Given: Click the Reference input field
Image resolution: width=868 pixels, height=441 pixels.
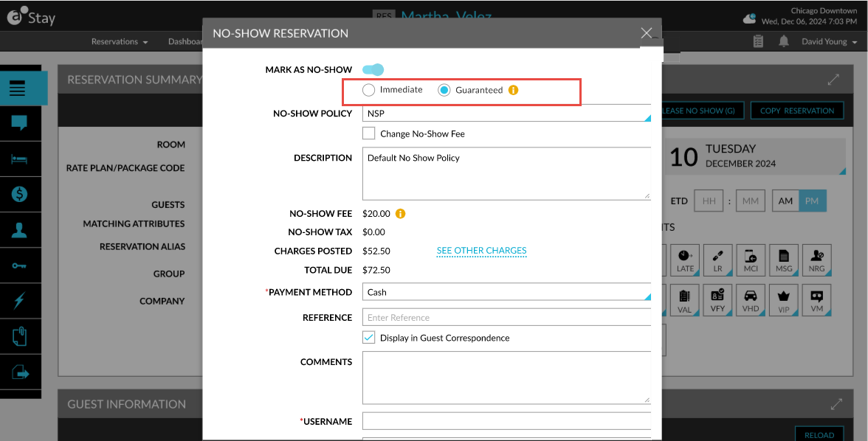Looking at the screenshot, I should [506, 317].
